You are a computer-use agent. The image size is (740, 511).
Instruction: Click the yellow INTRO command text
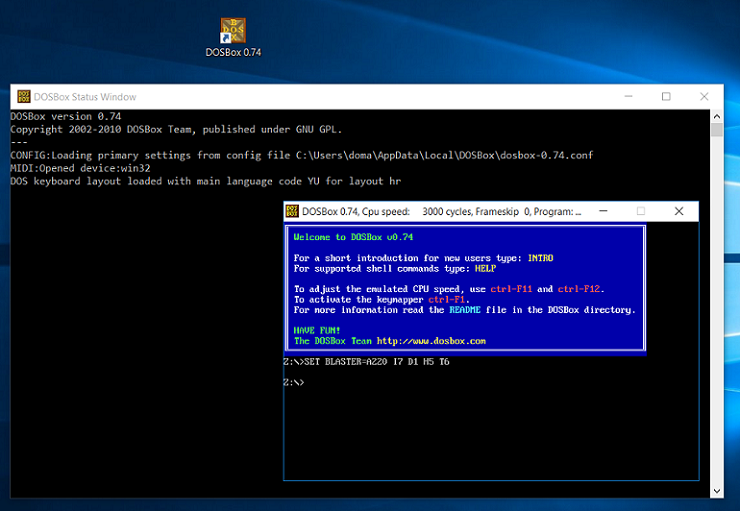[x=540, y=258]
